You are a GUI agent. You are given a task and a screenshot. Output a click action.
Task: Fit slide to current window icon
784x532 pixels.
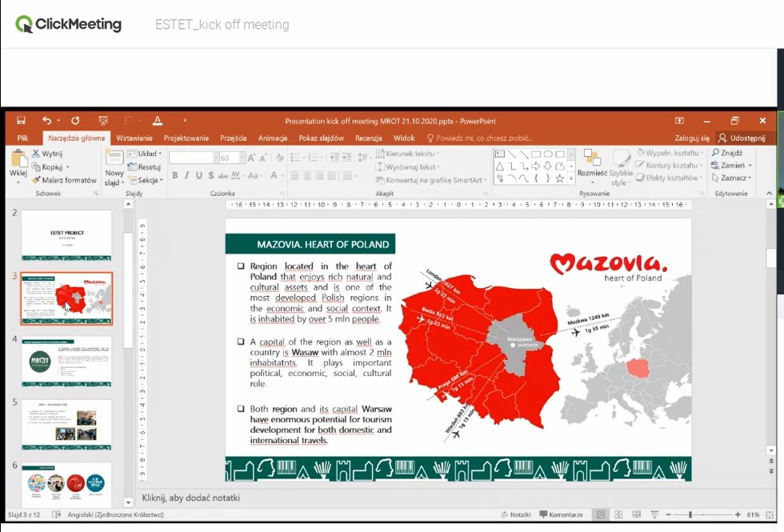pos(770,514)
